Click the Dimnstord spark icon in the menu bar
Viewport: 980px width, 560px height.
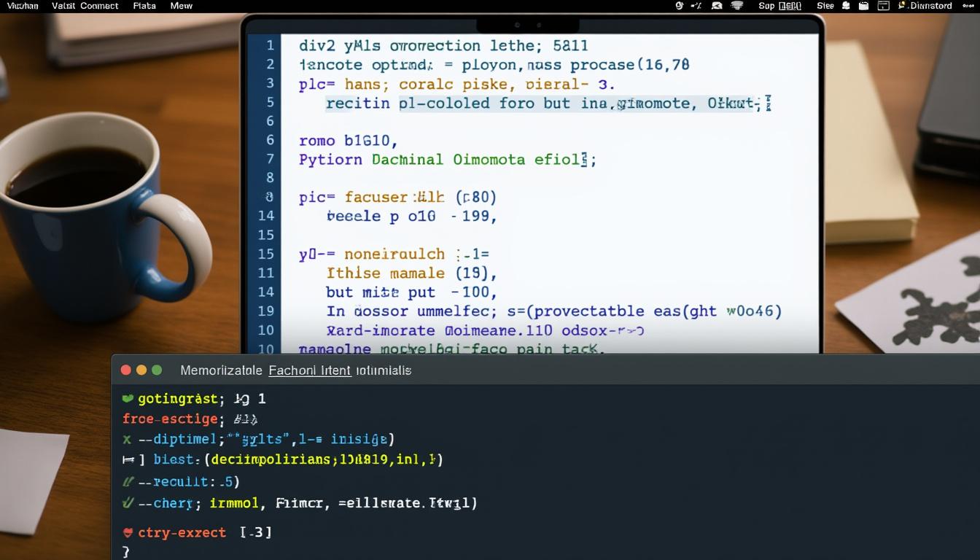(x=902, y=5)
